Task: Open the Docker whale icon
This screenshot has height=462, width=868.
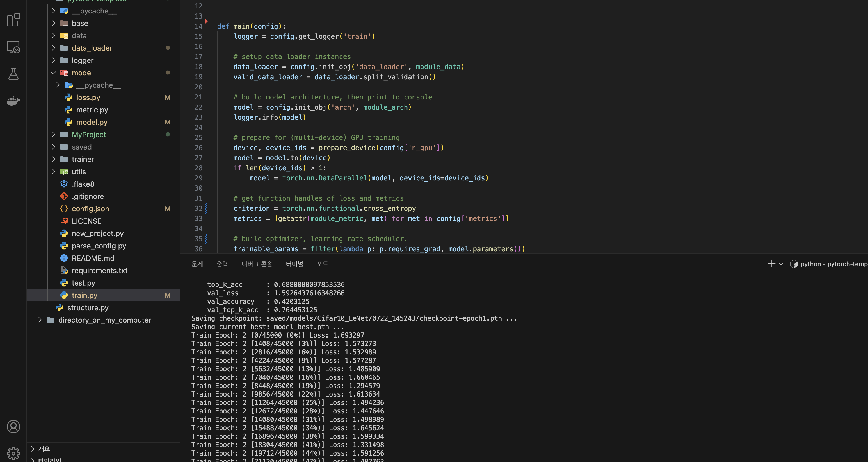Action: pos(13,101)
